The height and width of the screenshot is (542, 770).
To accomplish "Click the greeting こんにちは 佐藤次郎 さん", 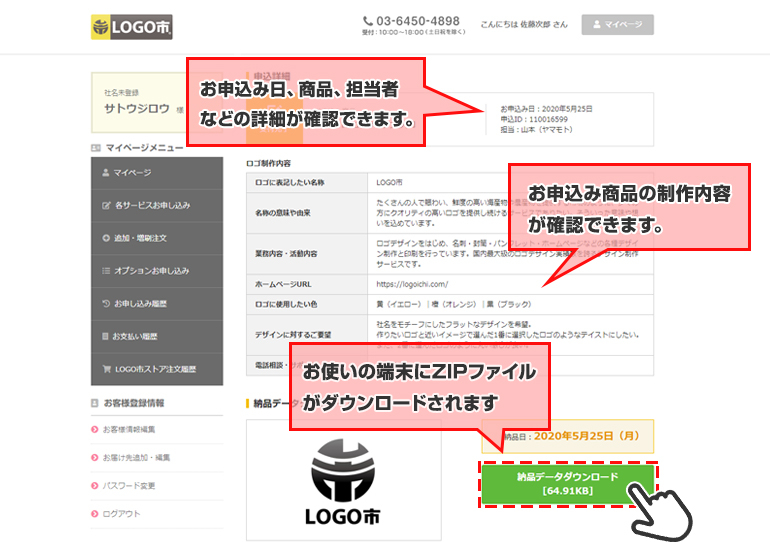I will (x=524, y=25).
